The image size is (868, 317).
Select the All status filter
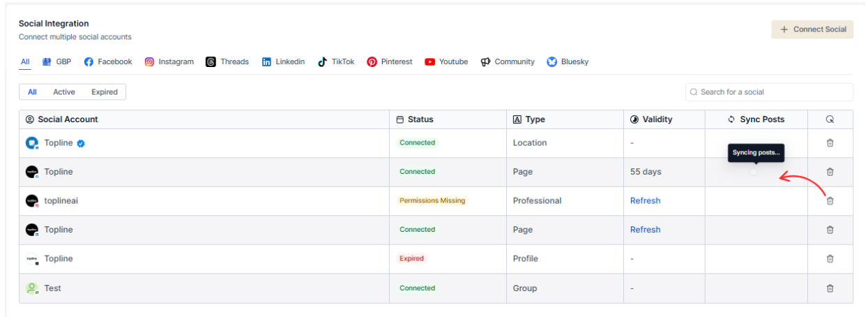pos(32,92)
